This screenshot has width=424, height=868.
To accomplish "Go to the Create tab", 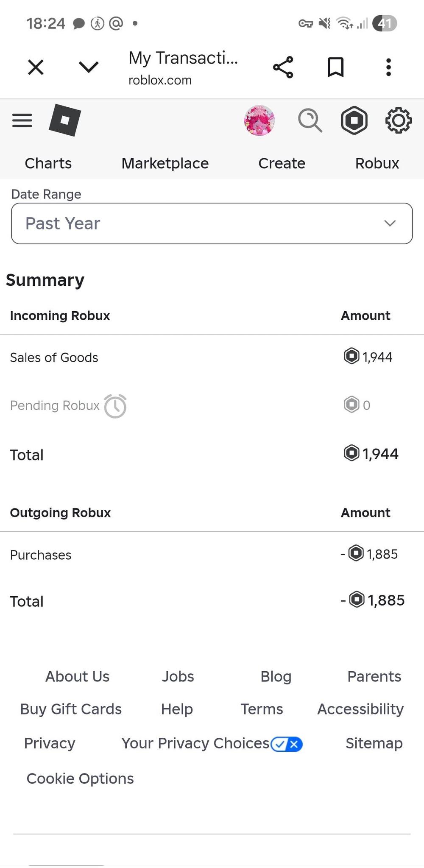I will (x=282, y=163).
